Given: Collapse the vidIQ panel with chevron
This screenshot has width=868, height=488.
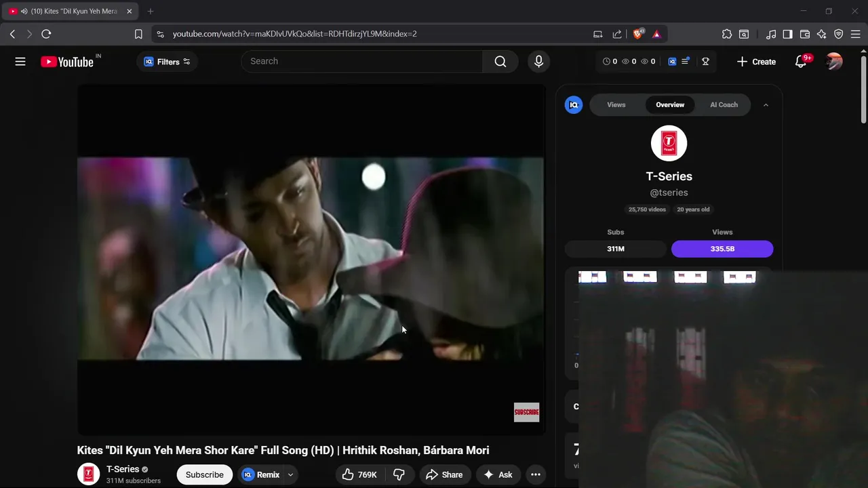Looking at the screenshot, I should click(766, 105).
